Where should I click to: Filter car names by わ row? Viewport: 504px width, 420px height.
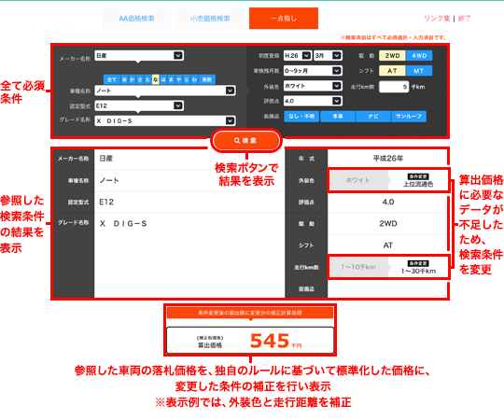pyautogui.click(x=194, y=79)
